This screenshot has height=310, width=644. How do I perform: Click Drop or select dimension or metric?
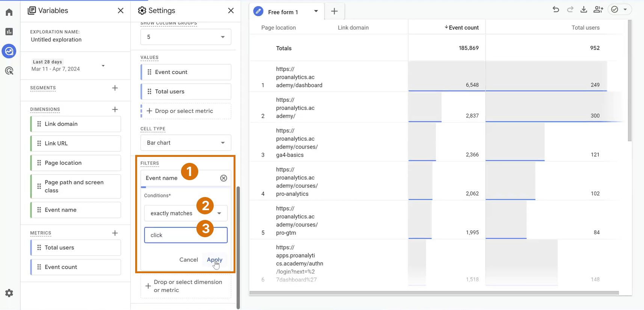pos(186,286)
